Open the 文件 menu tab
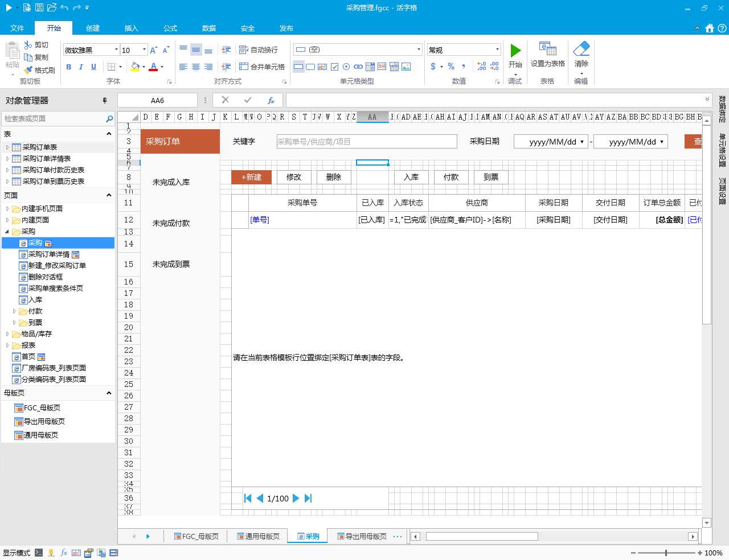Screen dimensions: 729x560 (x=17, y=28)
